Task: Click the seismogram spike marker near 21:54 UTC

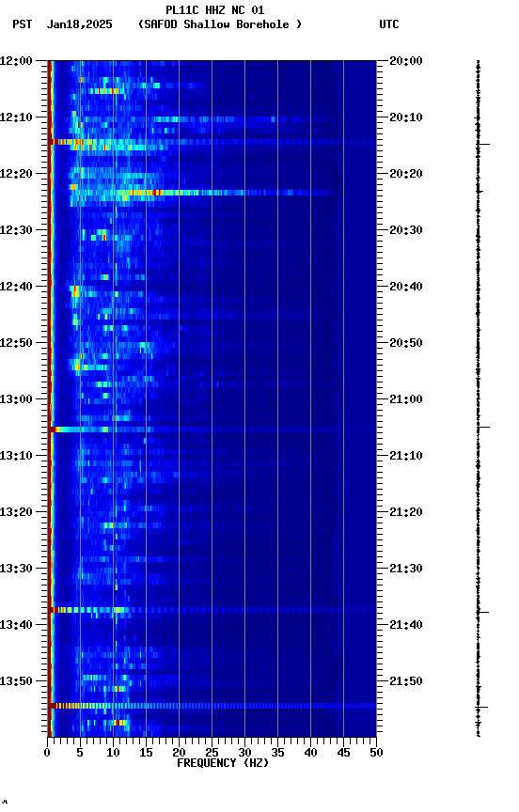Action: point(482,707)
